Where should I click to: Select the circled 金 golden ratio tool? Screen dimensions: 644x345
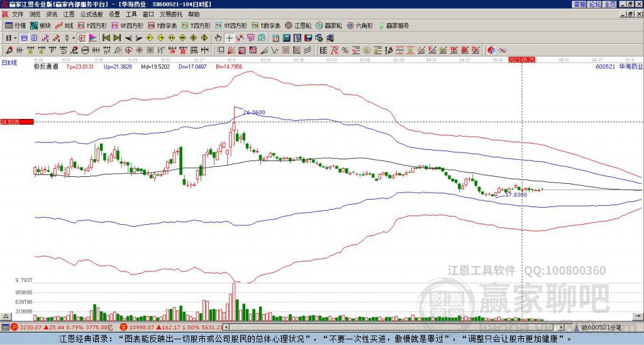pyautogui.click(x=367, y=50)
